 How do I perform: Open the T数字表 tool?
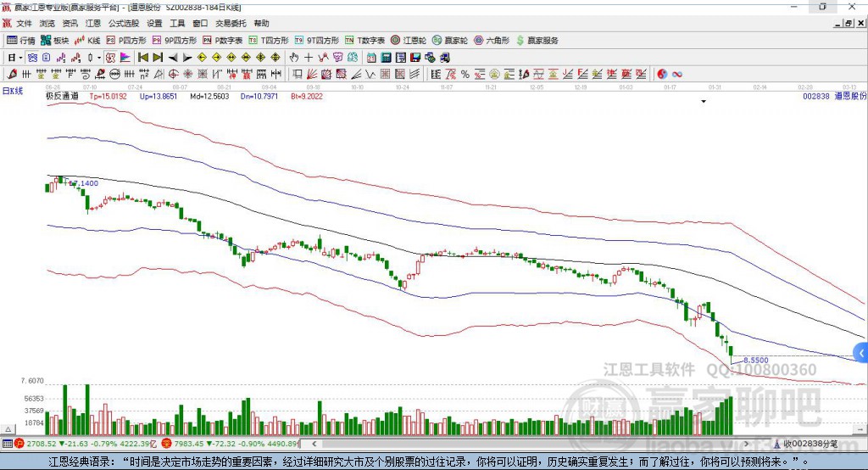coord(364,41)
